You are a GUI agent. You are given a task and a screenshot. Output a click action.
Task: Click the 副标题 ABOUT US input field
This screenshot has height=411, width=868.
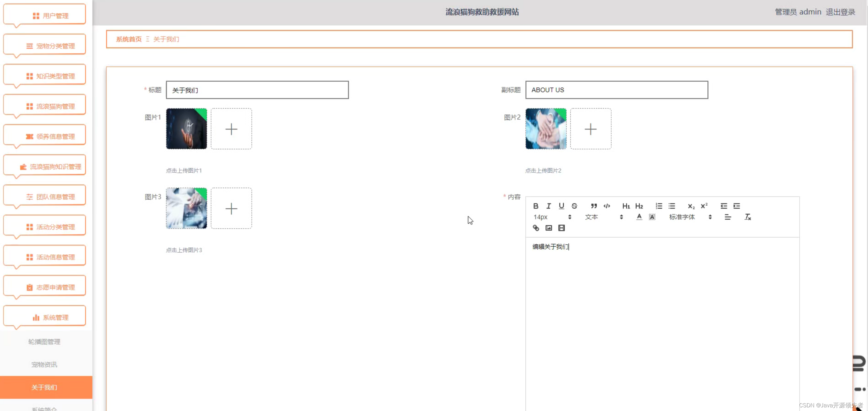tap(616, 90)
